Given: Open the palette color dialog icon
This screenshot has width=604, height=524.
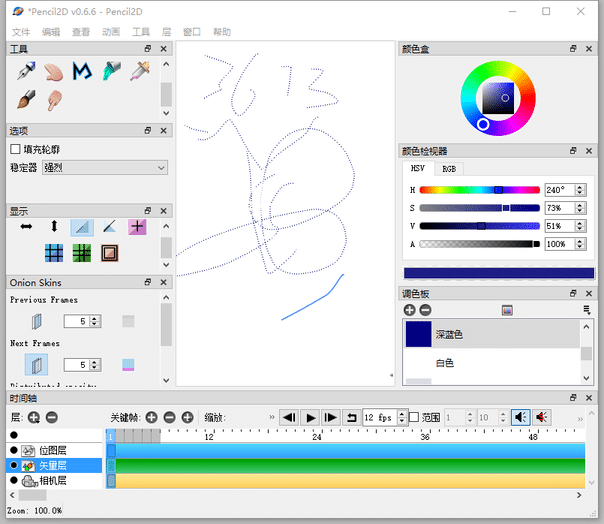Looking at the screenshot, I should point(507,310).
